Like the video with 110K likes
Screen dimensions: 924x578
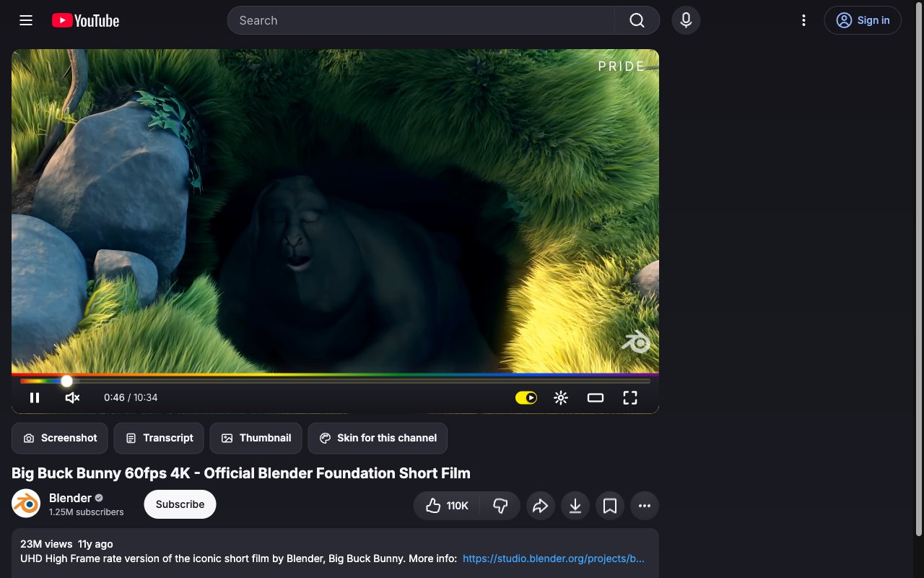click(447, 506)
